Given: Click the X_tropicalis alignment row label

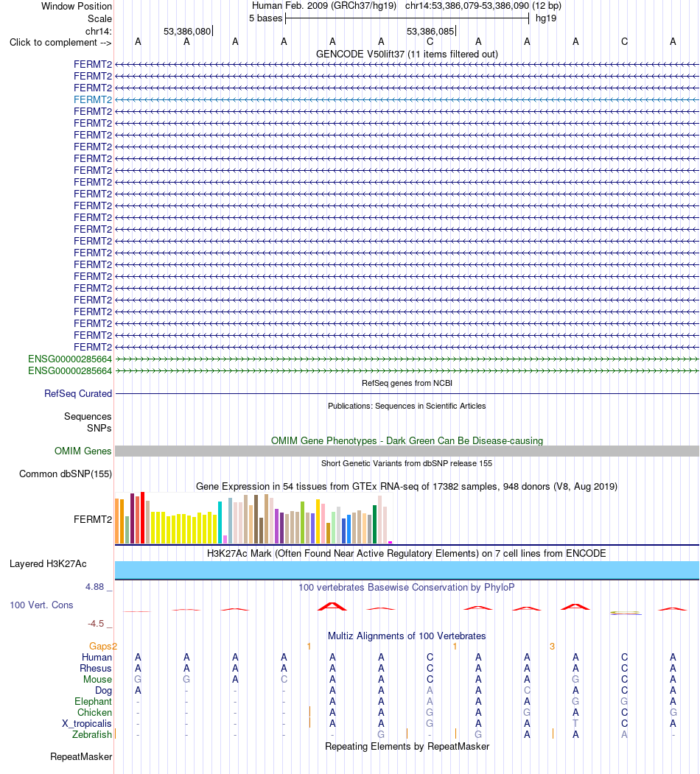Looking at the screenshot, I should 87,724.
